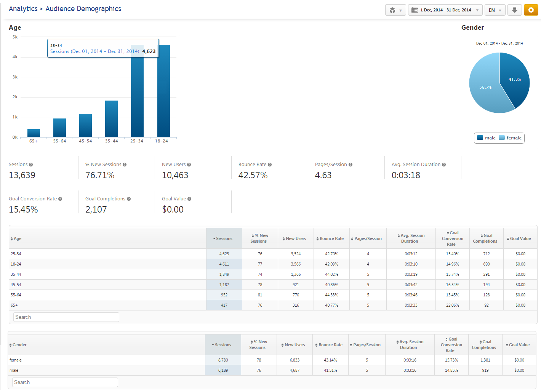Viewport: 541px width, 392px height.
Task: Open the date range picker
Action: point(445,10)
